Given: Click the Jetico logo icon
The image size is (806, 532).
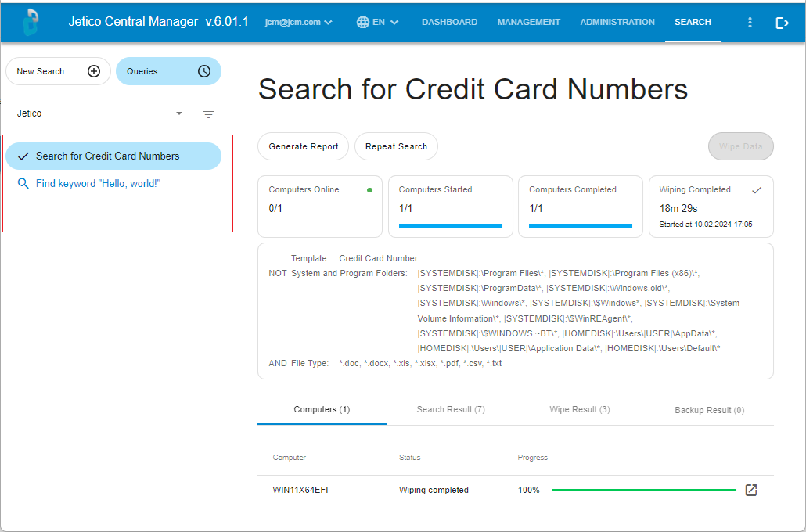Looking at the screenshot, I should coord(31,22).
